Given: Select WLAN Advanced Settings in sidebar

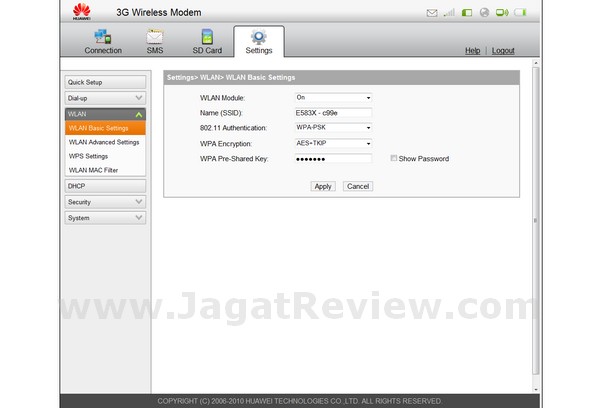Looking at the screenshot, I should 104,142.
